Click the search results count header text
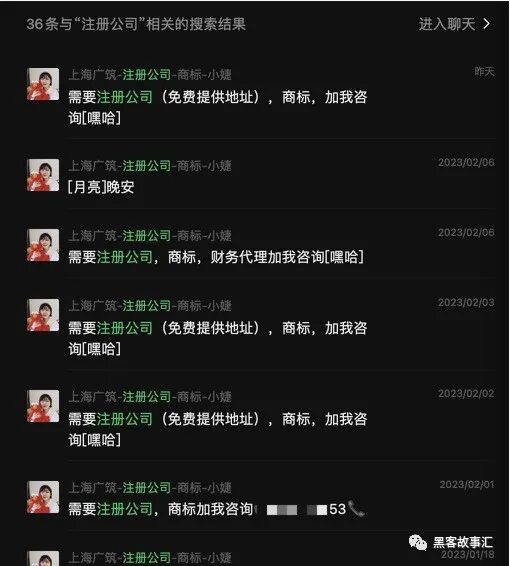The image size is (510, 566). click(136, 24)
